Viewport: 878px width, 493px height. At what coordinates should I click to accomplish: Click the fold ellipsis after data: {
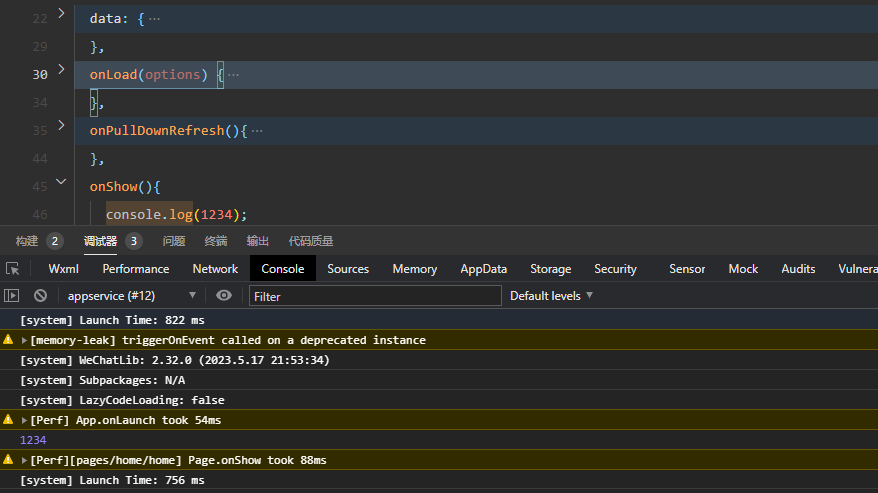point(155,18)
